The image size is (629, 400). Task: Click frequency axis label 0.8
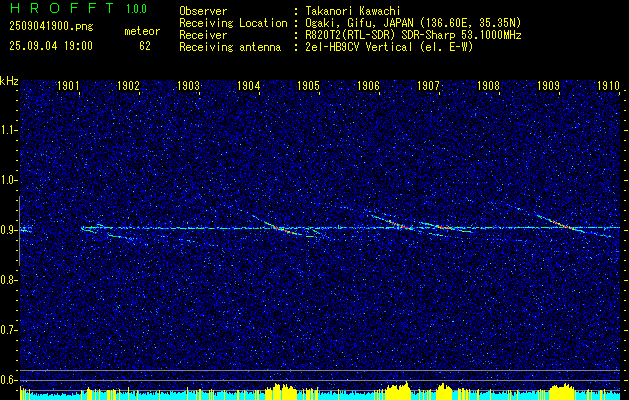(x=7, y=280)
